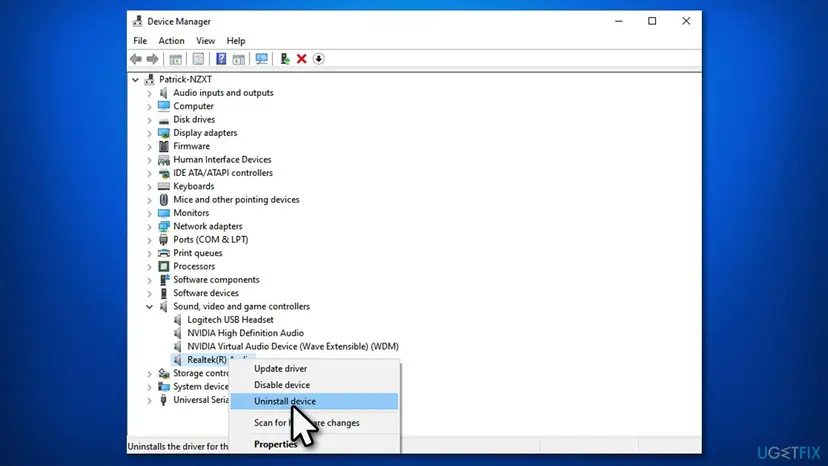Click the Ports (COM & LPT) icon

pyautogui.click(x=164, y=240)
